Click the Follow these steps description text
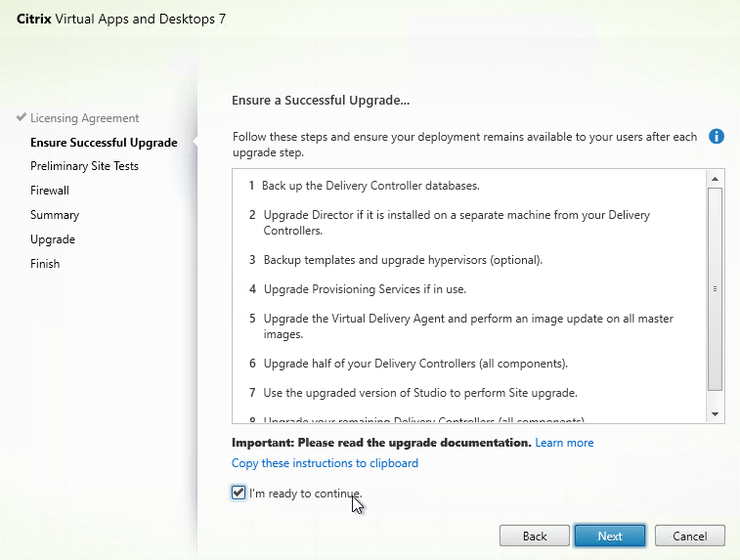The image size is (740, 560). 465,145
